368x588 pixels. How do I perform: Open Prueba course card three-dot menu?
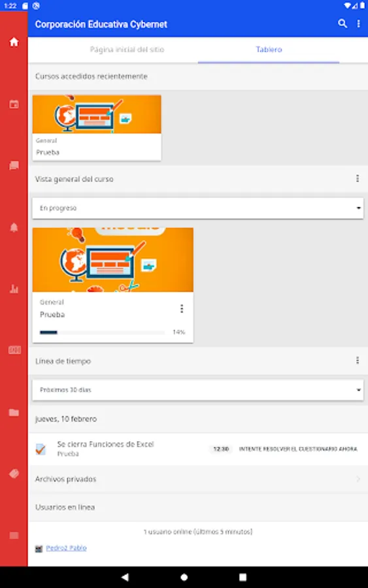tap(182, 308)
